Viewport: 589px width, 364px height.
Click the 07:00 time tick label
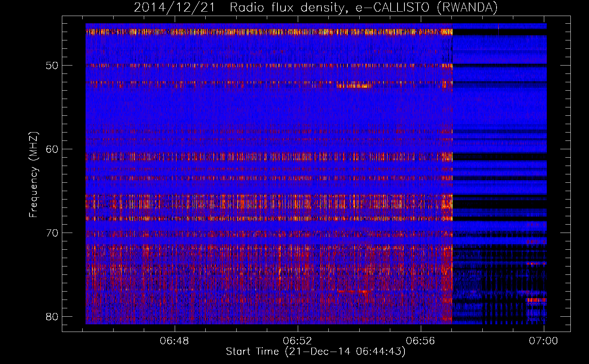(543, 341)
